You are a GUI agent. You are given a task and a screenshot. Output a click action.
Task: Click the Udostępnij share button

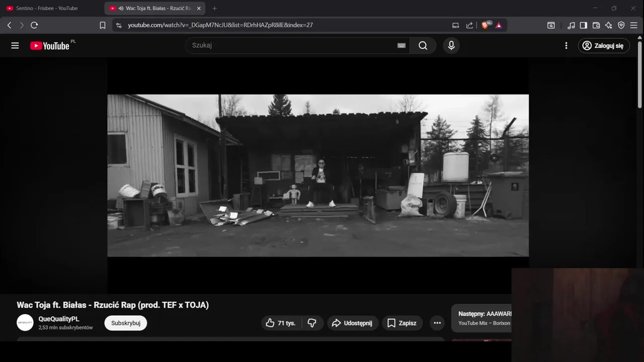(x=353, y=323)
